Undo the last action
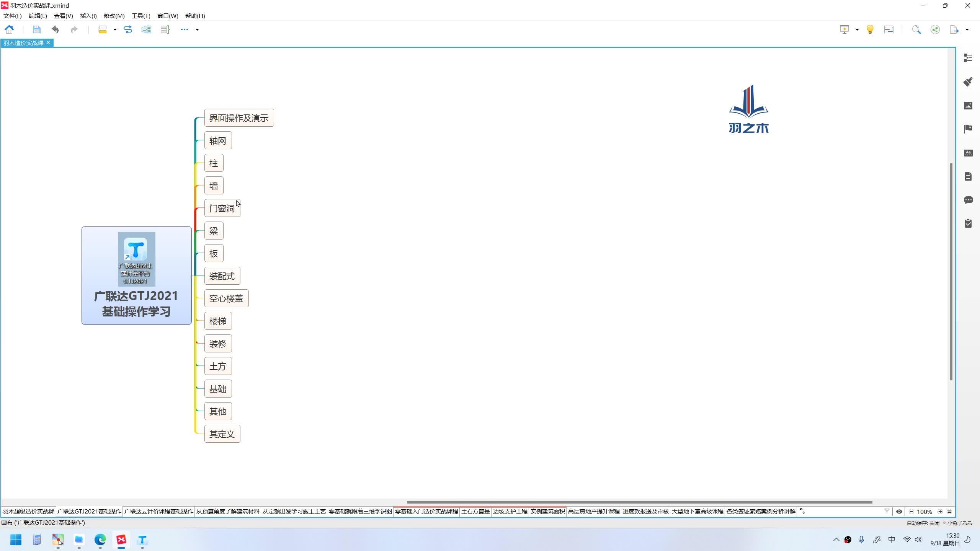The image size is (980, 551). tap(56, 29)
